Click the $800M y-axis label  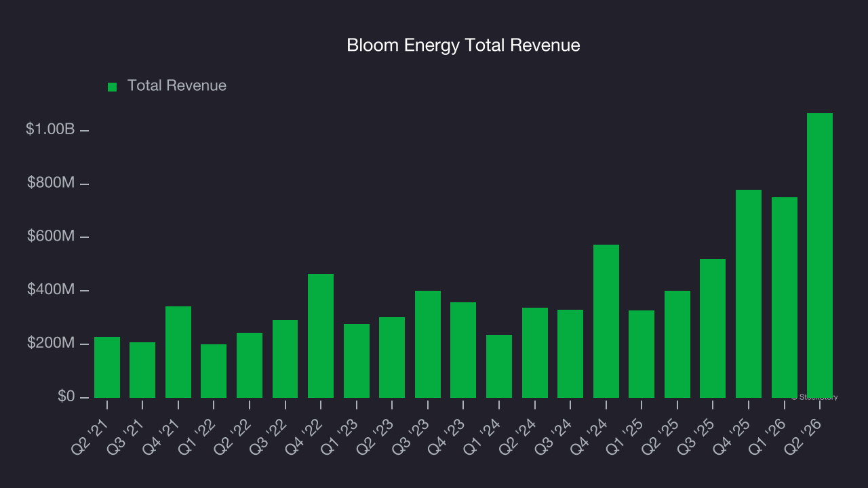51,183
